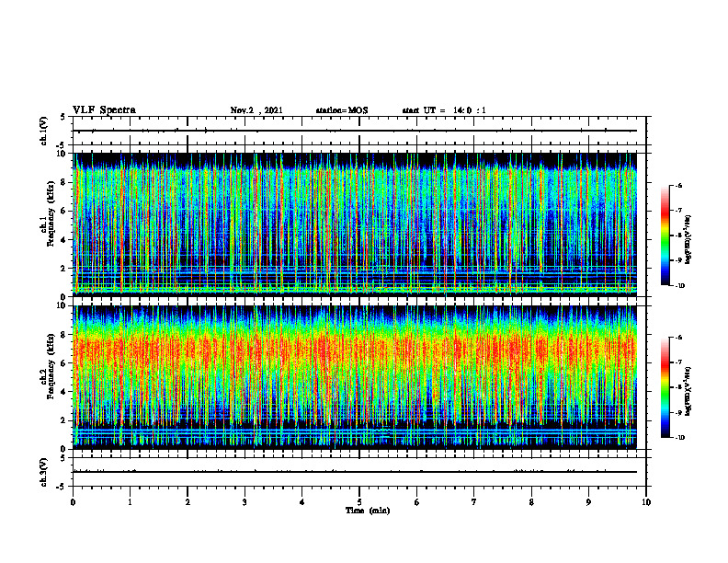This screenshot has height=563, width=728.
Task: Click time axis tick label "7"
Action: [x=474, y=502]
